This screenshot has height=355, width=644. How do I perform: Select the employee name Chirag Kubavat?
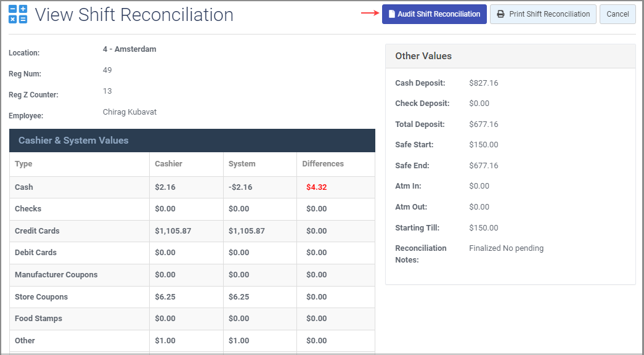[x=129, y=112]
